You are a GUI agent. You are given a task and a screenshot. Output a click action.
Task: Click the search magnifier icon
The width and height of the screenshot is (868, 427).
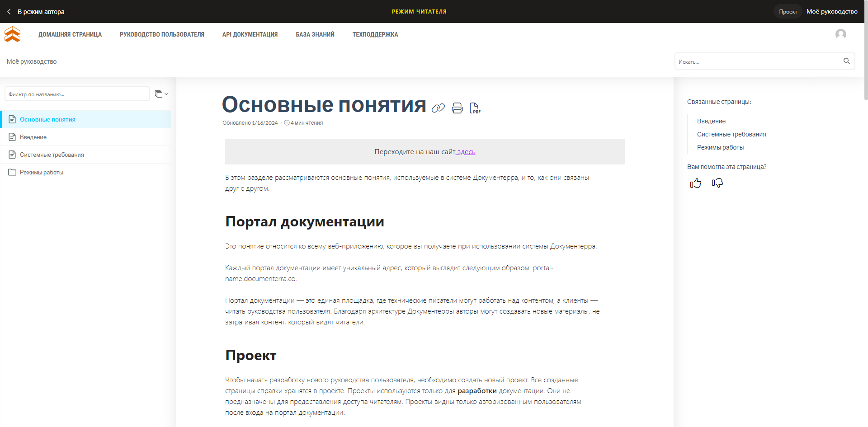846,61
